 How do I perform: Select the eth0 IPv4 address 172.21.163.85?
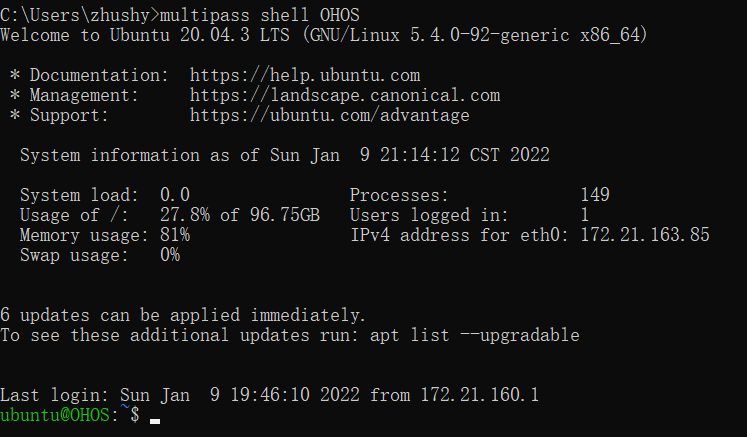644,235
